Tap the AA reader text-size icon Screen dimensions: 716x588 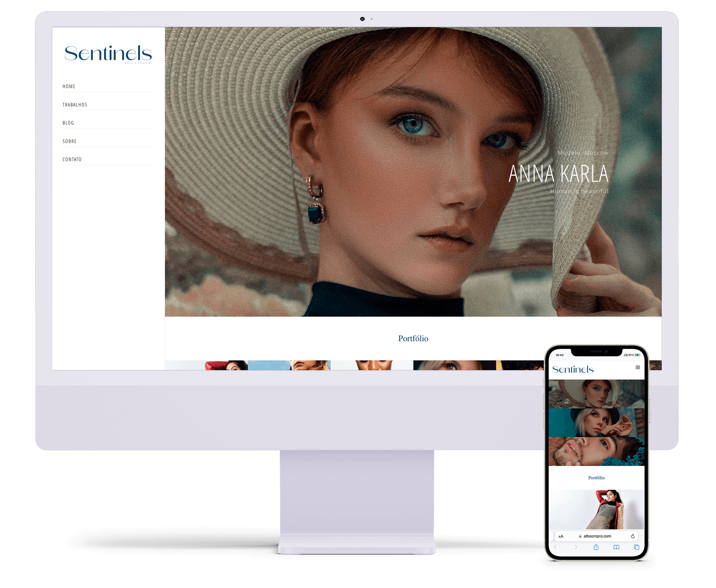click(561, 536)
